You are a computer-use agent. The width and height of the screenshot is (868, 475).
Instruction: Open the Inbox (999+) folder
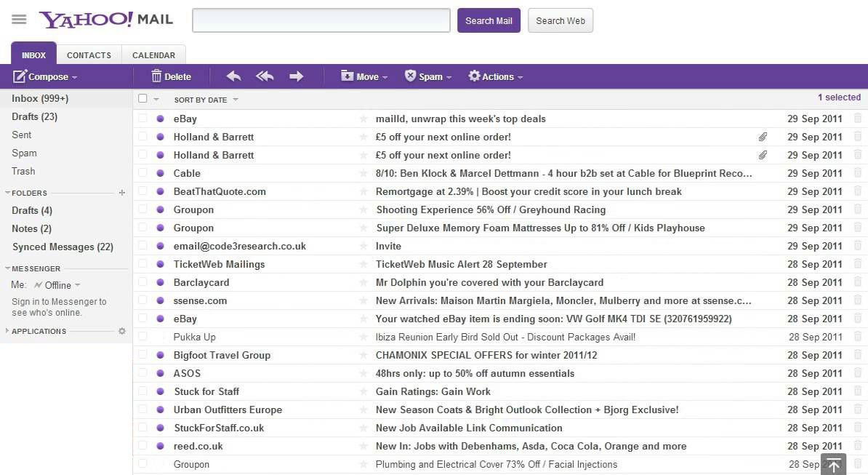coord(40,98)
